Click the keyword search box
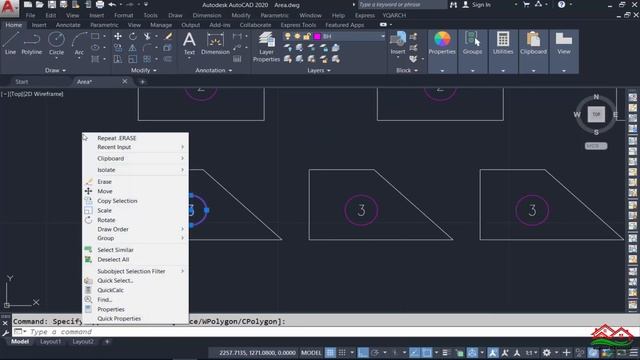This screenshot has width=640, height=360. [402, 4]
